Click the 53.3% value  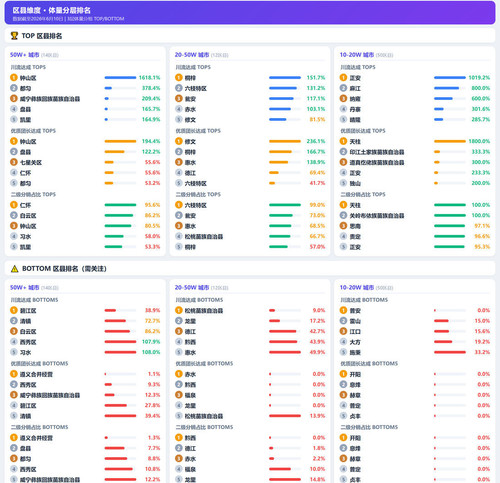point(152,247)
